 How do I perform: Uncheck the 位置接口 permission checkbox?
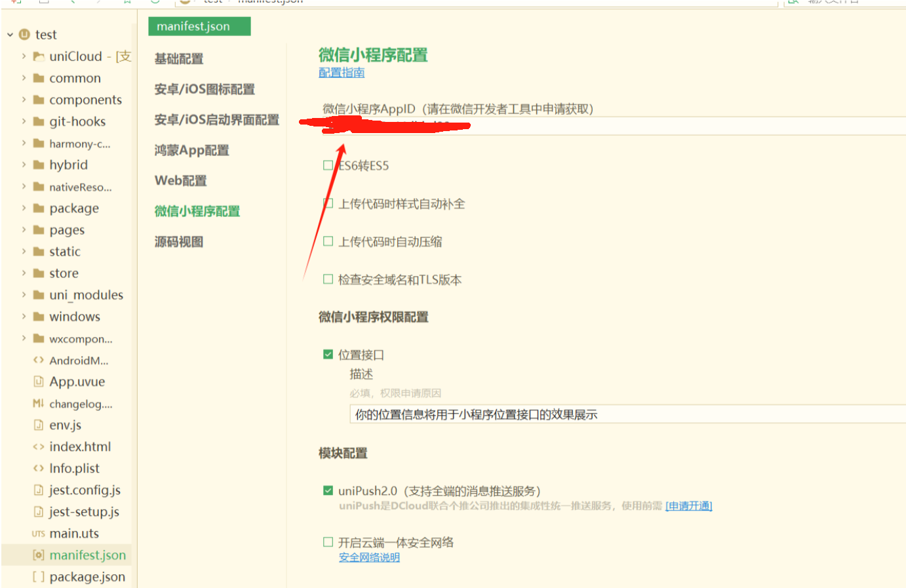tap(328, 355)
